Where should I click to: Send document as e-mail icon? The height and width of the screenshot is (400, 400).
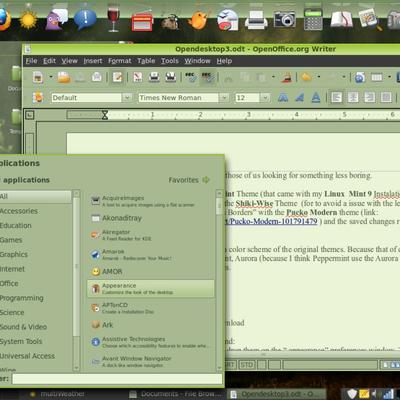coord(97,77)
